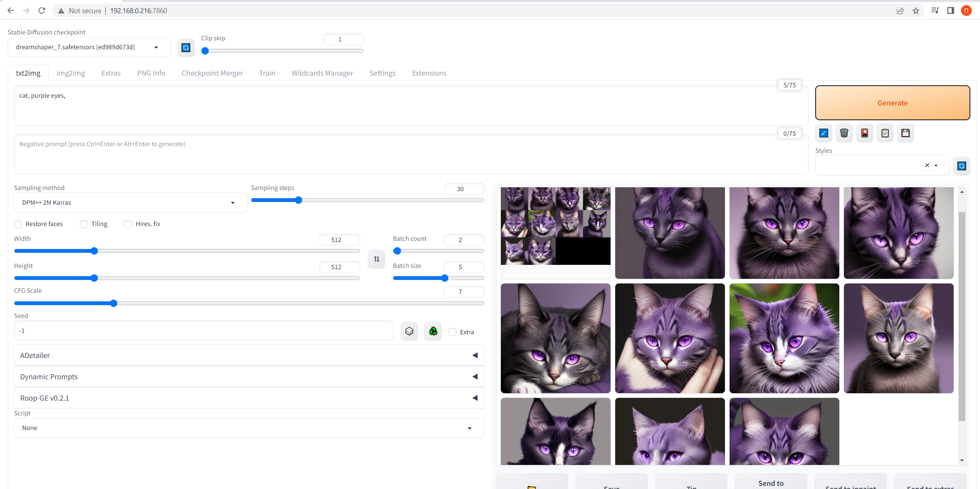Screen dimensions: 980x489
Task: Switch to the Extras tab
Action: (x=111, y=73)
